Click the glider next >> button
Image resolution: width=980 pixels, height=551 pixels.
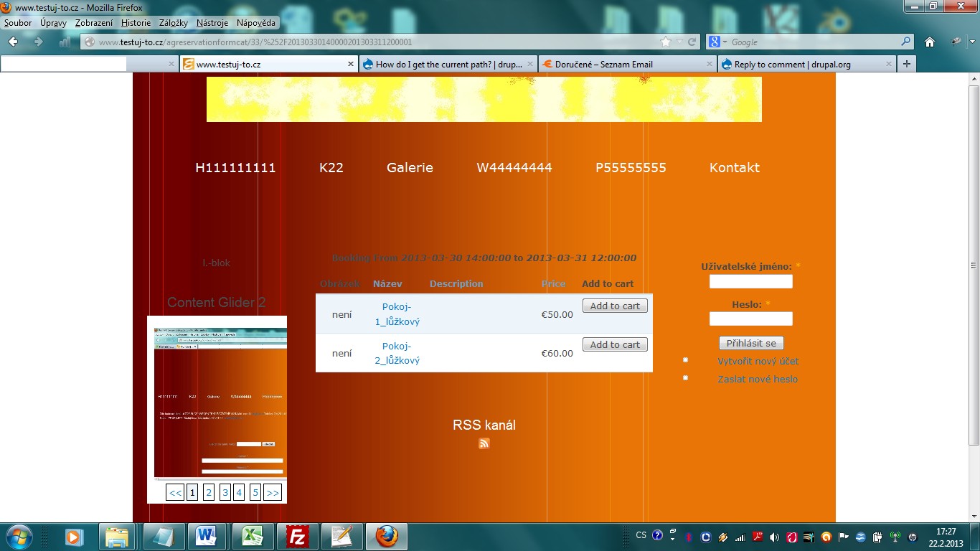tap(273, 492)
